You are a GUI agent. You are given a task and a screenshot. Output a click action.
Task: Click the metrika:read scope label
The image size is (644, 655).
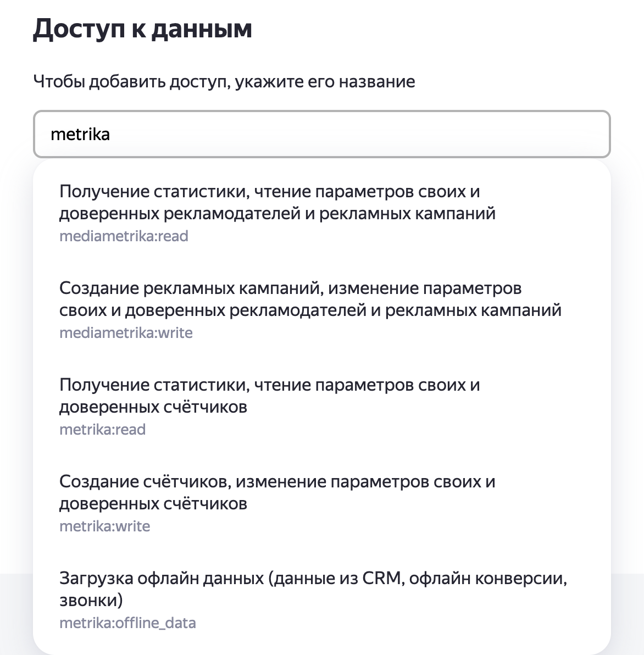(102, 430)
